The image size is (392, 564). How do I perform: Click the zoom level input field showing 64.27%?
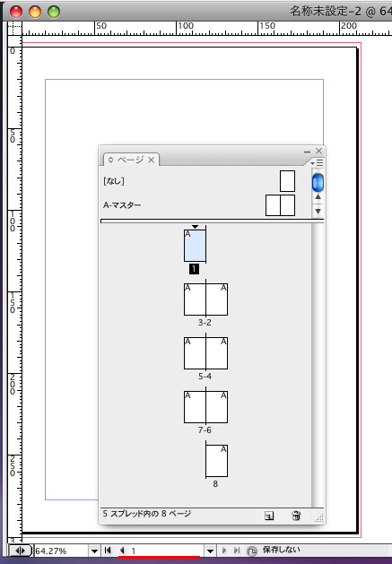(61, 551)
